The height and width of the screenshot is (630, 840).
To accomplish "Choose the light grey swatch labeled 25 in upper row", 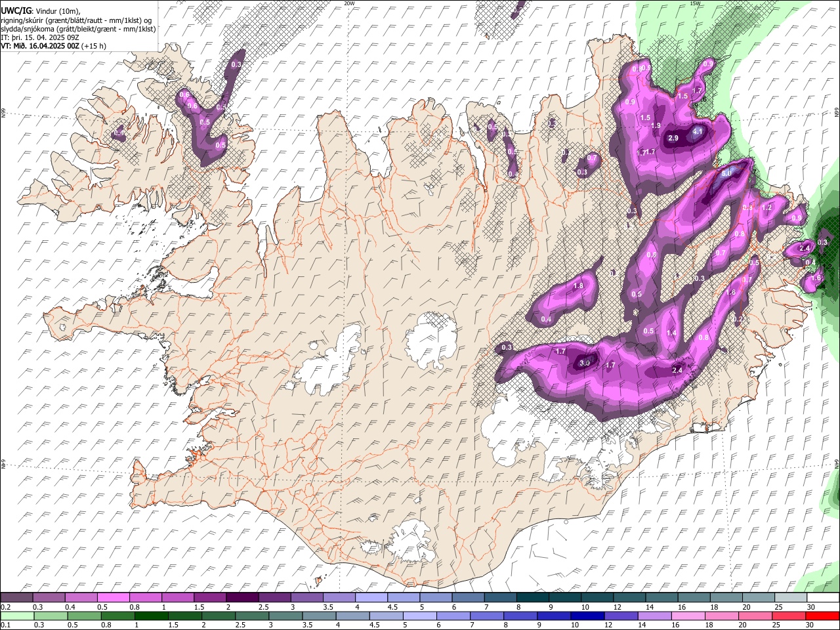I will (791, 598).
